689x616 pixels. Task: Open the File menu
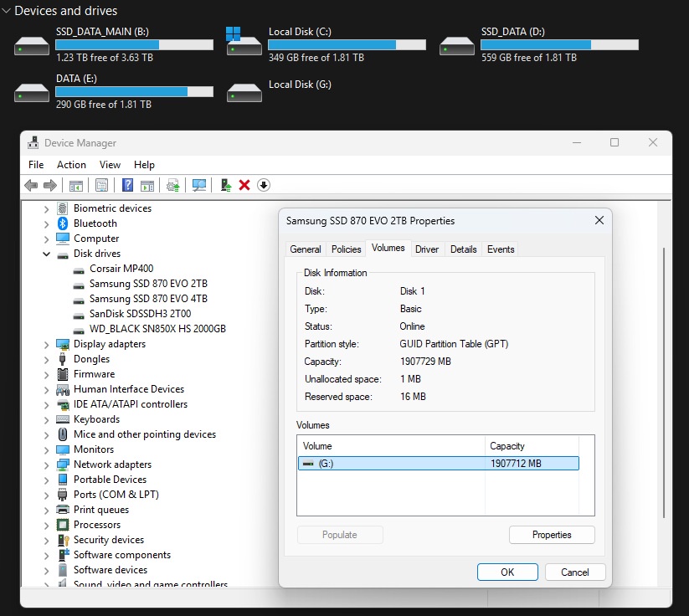(36, 165)
